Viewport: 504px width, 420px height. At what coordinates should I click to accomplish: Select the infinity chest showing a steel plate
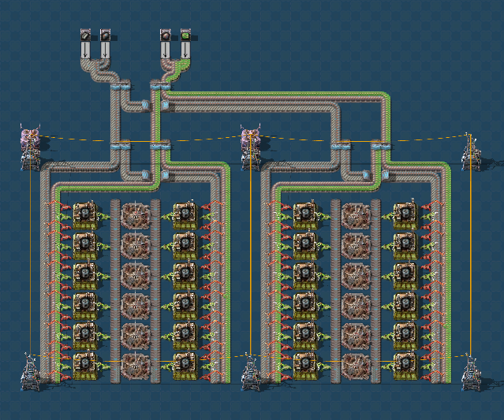(x=85, y=35)
